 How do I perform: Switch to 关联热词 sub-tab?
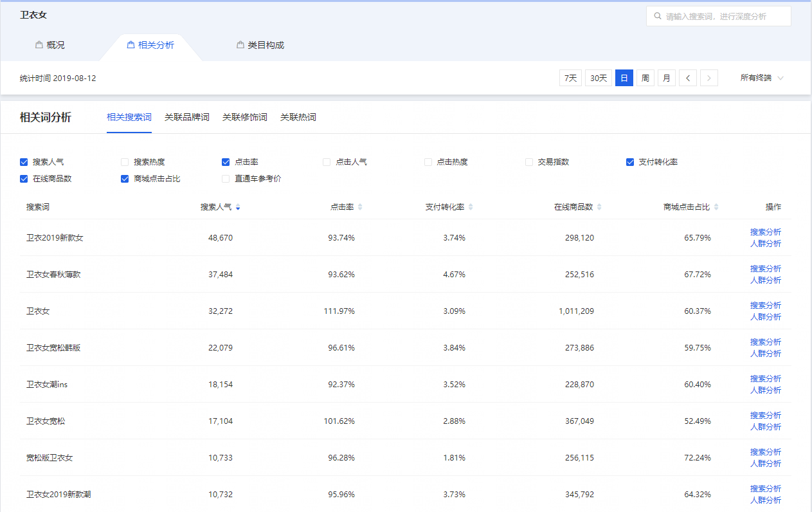tap(298, 118)
